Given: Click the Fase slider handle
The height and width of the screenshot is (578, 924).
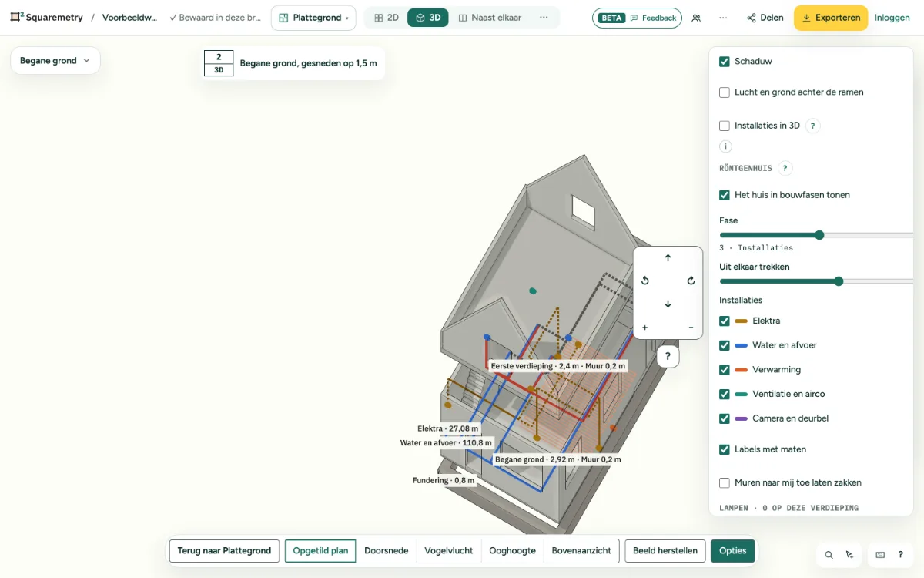Looking at the screenshot, I should (x=819, y=235).
